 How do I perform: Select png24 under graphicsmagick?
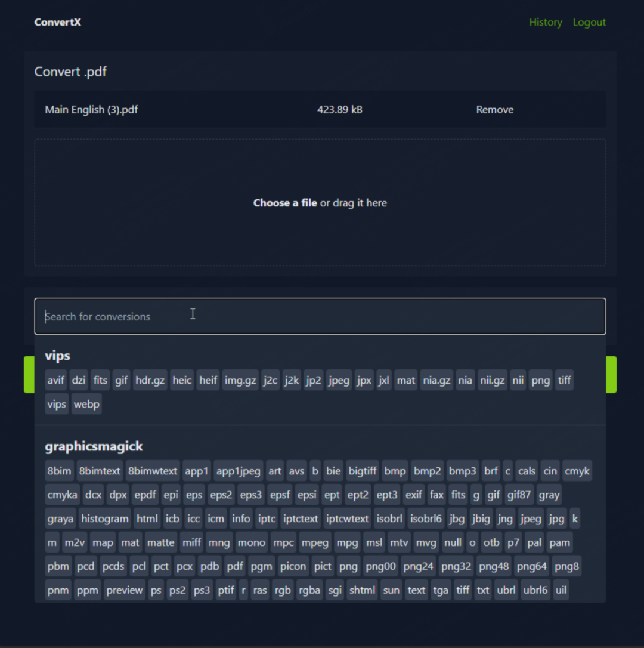pos(418,566)
